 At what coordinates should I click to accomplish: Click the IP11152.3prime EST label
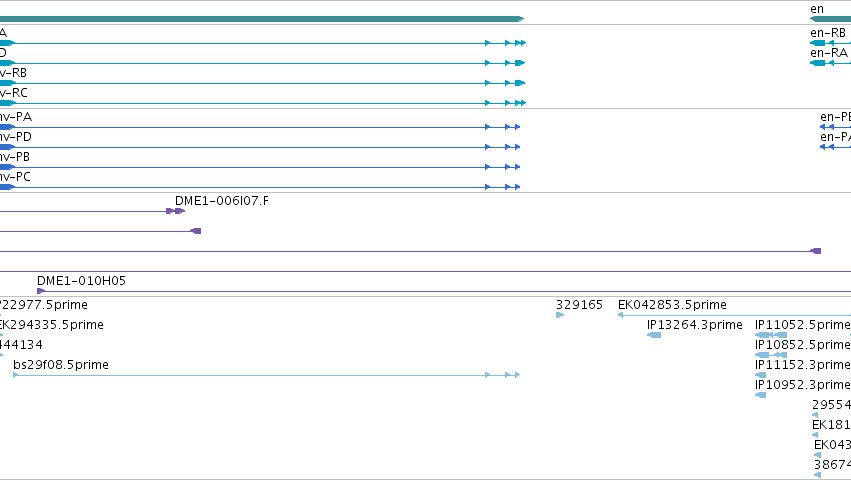click(803, 365)
